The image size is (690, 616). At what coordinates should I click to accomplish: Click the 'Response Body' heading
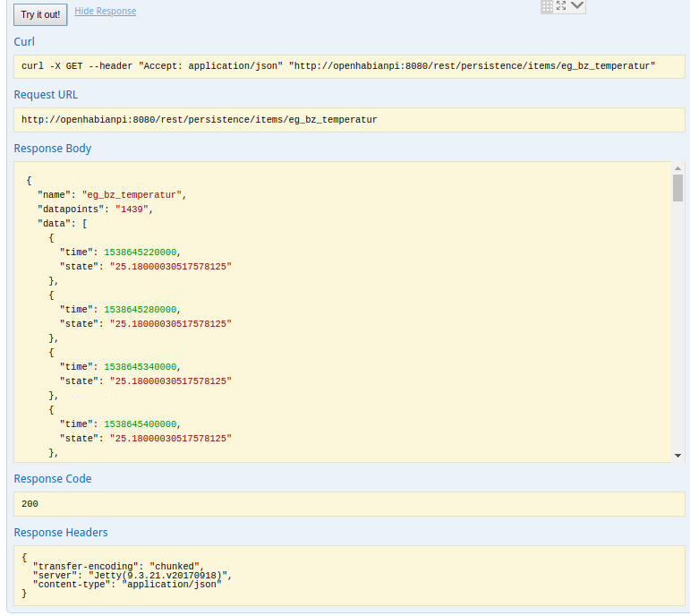pyautogui.click(x=53, y=149)
